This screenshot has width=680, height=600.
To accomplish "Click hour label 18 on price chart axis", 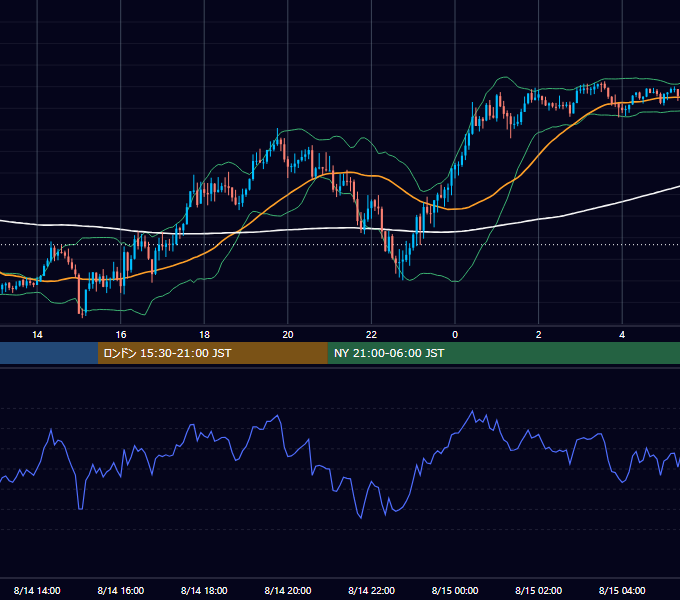I will tap(204, 335).
